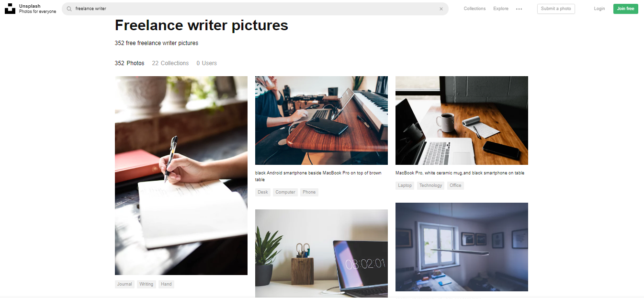
Task: Clear the search field with the X icon
Action: (441, 9)
